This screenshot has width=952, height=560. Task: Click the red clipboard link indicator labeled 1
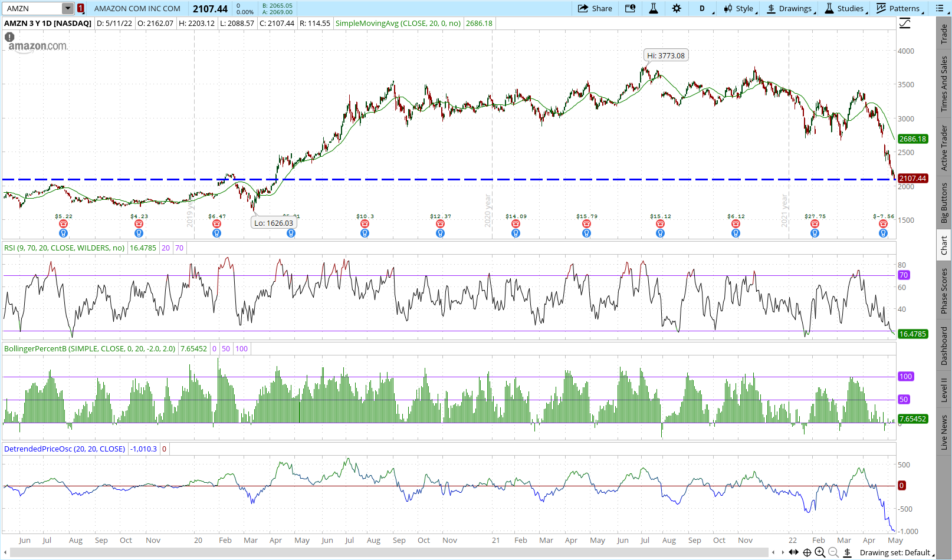click(x=81, y=8)
